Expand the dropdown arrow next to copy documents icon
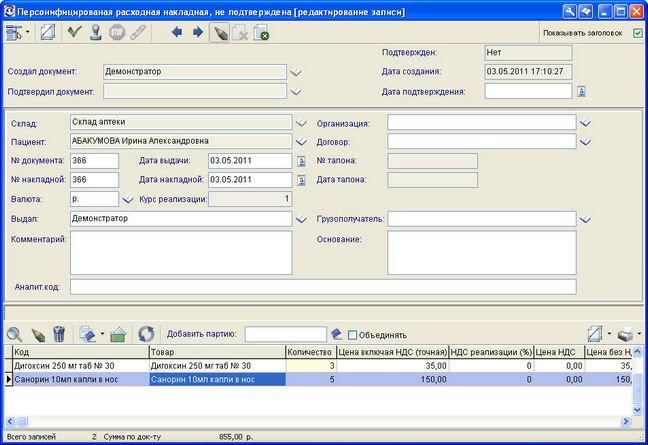This screenshot has width=648, height=445. pyautogui.click(x=102, y=333)
